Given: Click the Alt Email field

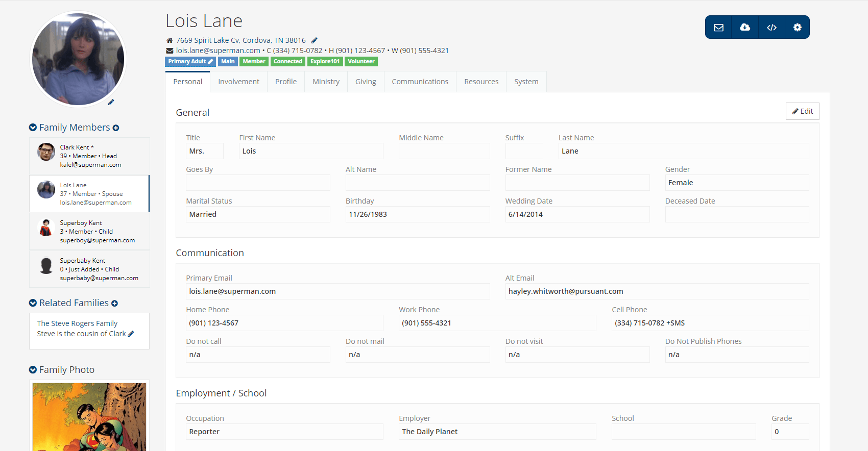Looking at the screenshot, I should click(x=657, y=291).
